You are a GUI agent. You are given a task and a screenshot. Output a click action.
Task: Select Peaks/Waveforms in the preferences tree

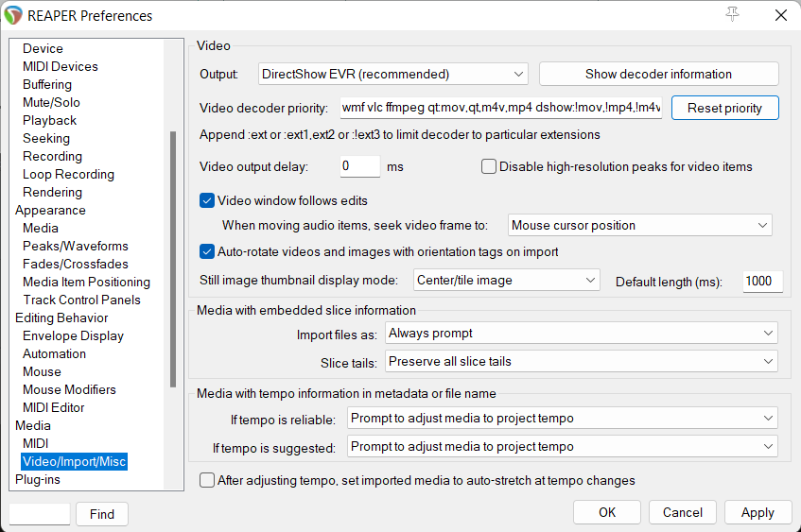[x=75, y=246]
